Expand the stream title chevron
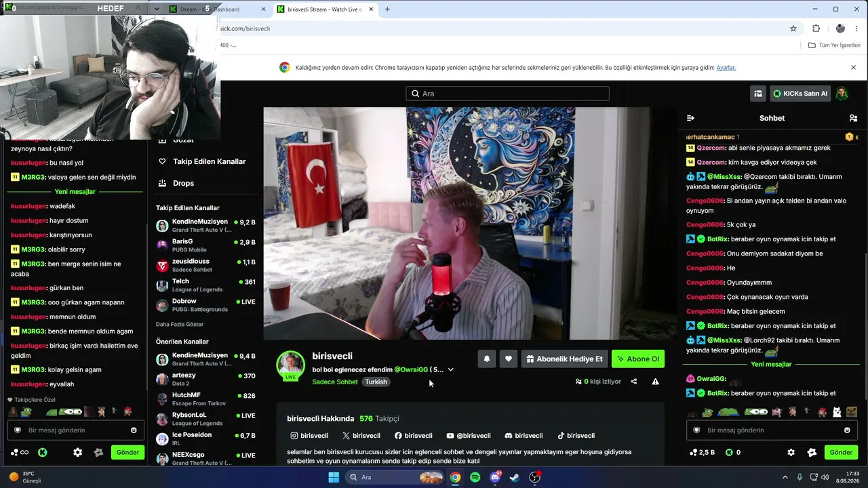The width and height of the screenshot is (868, 488). (450, 369)
